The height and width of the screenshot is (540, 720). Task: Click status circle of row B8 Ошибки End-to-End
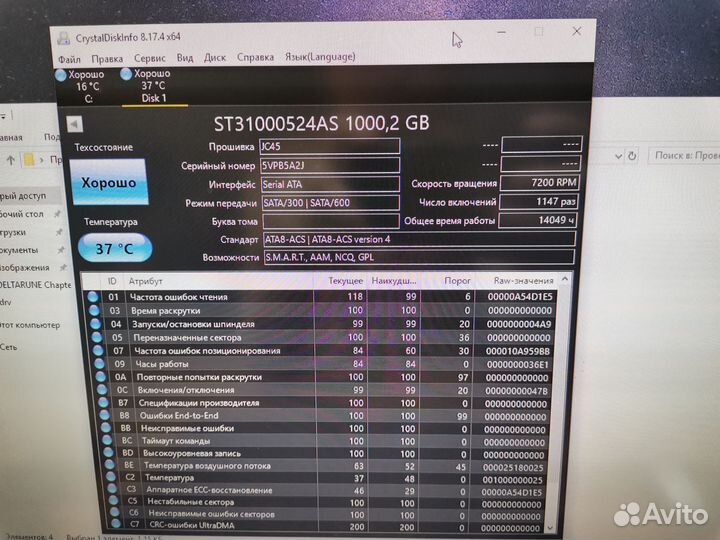pyautogui.click(x=105, y=415)
